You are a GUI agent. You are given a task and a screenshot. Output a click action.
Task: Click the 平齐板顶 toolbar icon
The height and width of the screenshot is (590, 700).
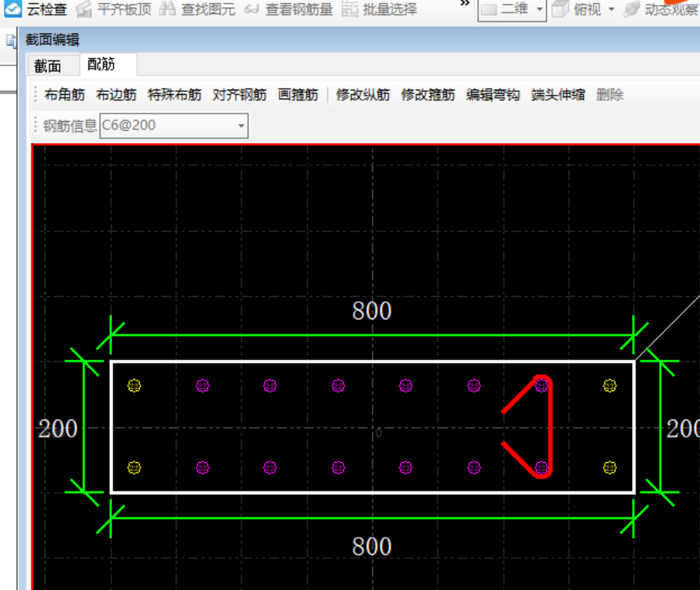pos(83,9)
